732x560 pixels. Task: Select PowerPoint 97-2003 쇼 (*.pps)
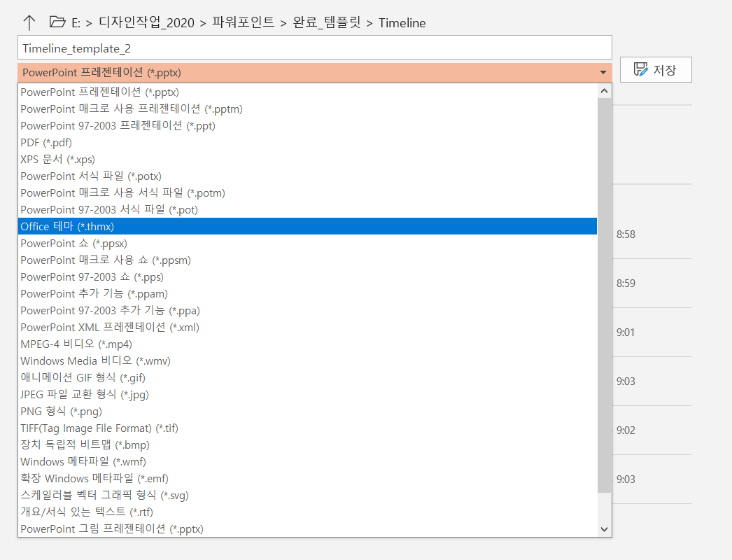307,277
